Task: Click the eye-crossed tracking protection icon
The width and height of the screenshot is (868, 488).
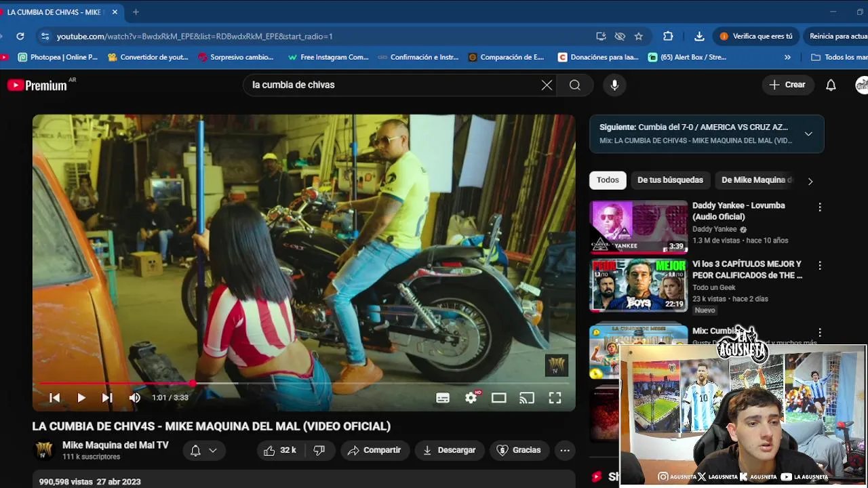Action: pyautogui.click(x=620, y=36)
